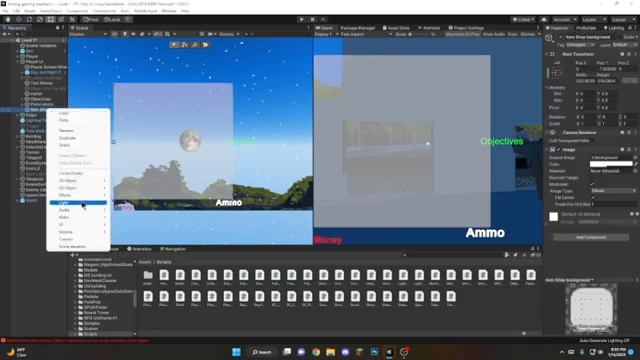Click the Hierarchy add (+) button

(x=5, y=34)
